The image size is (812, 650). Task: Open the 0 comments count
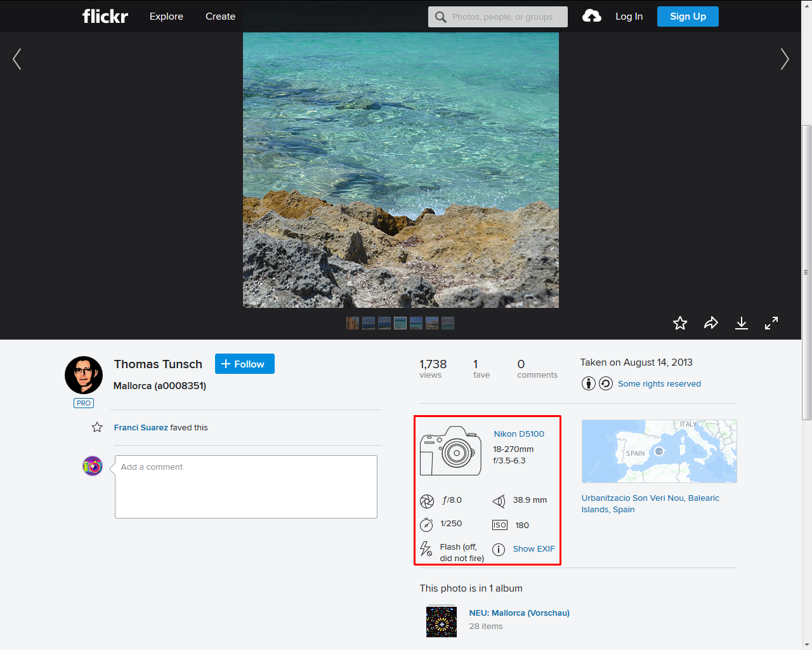point(537,368)
